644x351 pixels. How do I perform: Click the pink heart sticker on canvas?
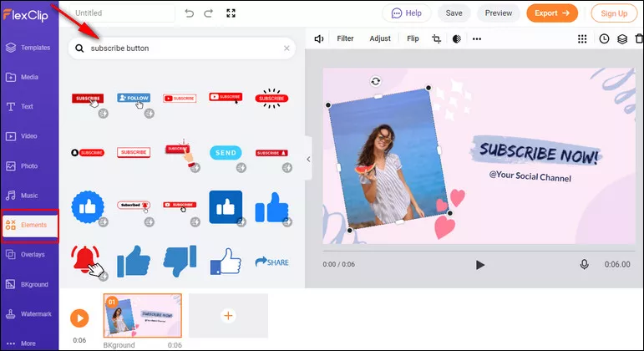coord(444,226)
